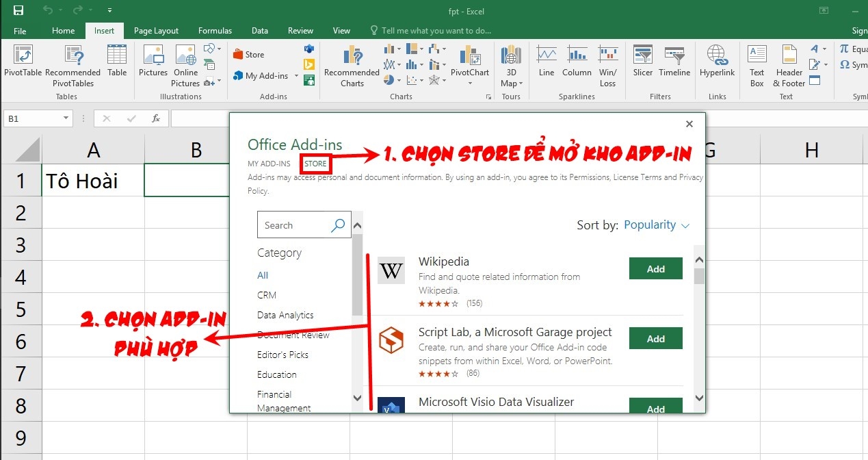Click the Undo arrow icon
This screenshot has width=868, height=460.
pos(48,10)
